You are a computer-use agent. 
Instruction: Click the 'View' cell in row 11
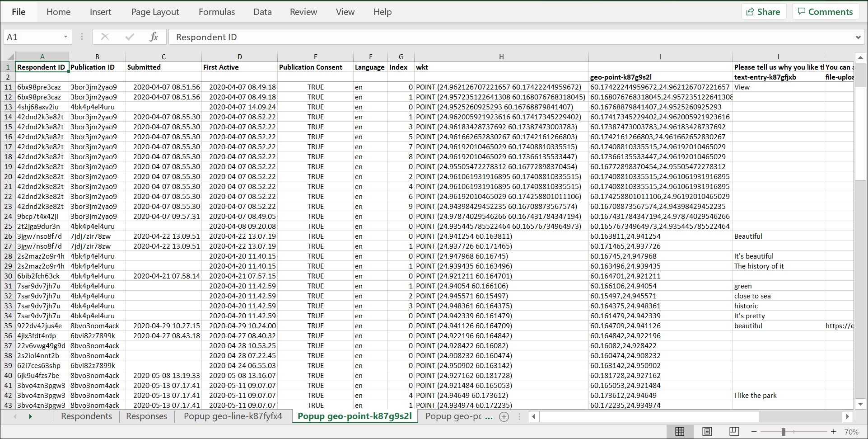778,87
